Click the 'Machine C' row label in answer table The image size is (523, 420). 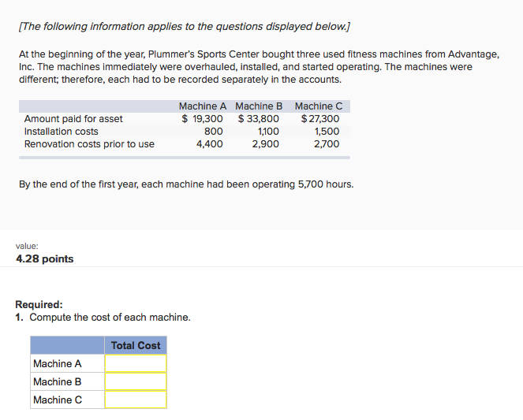(x=58, y=400)
